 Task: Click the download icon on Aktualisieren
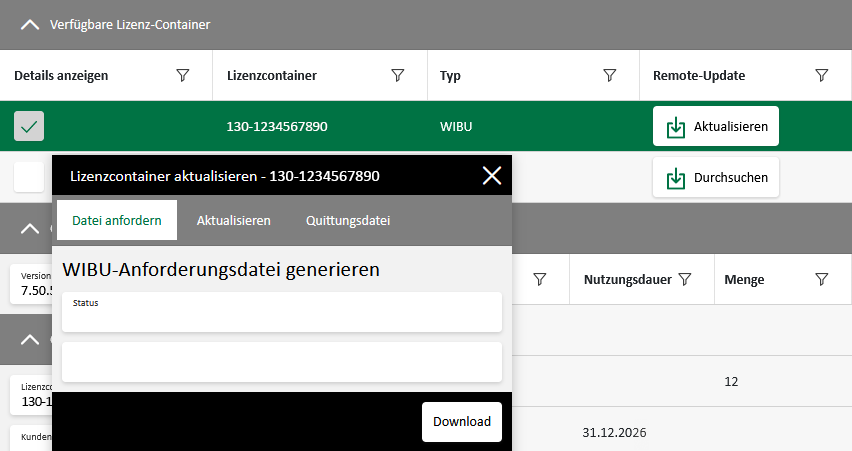click(677, 127)
